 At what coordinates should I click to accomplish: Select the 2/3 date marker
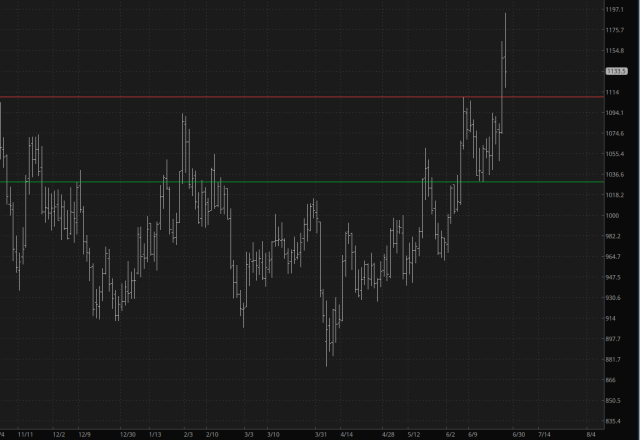(x=188, y=435)
